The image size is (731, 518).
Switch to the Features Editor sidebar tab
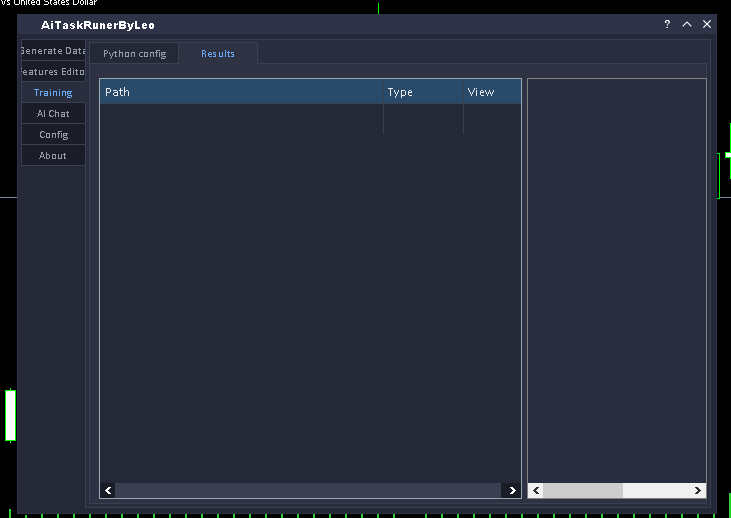click(x=53, y=72)
